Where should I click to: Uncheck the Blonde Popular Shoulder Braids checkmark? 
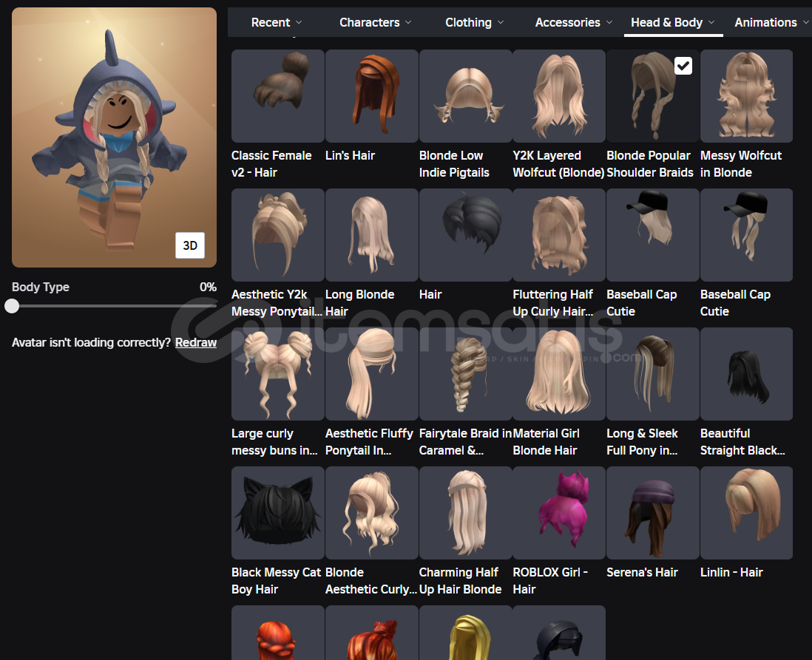click(x=683, y=66)
